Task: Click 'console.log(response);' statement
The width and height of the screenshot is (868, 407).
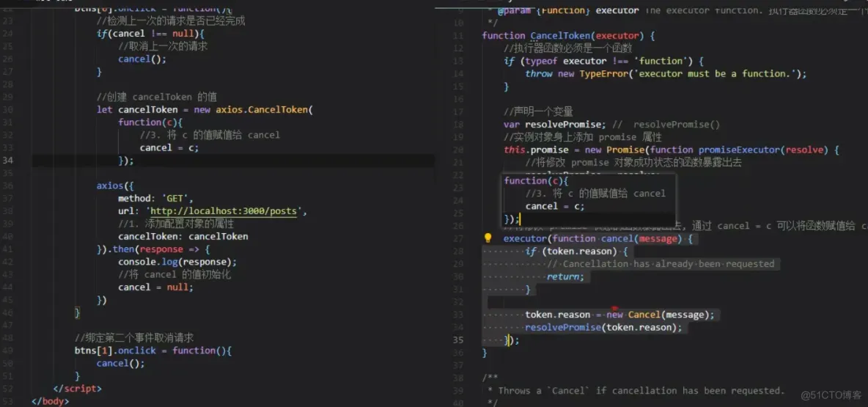Action: pyautogui.click(x=177, y=262)
